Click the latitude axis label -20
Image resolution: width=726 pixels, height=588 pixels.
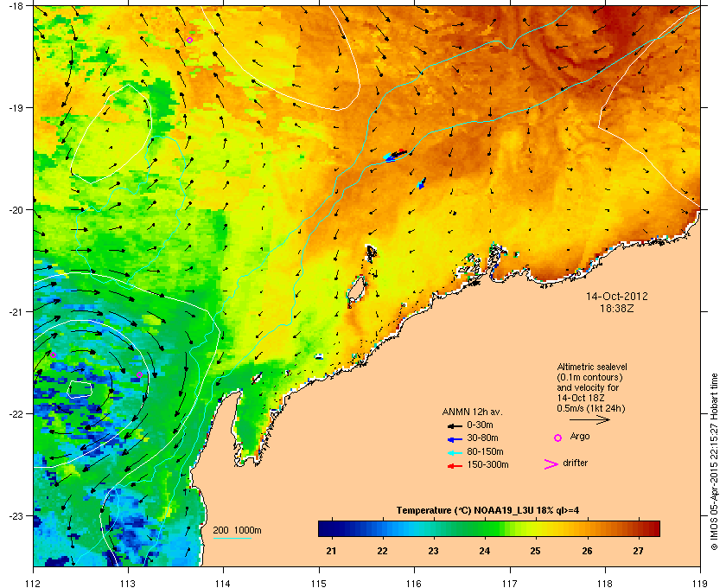pos(16,209)
